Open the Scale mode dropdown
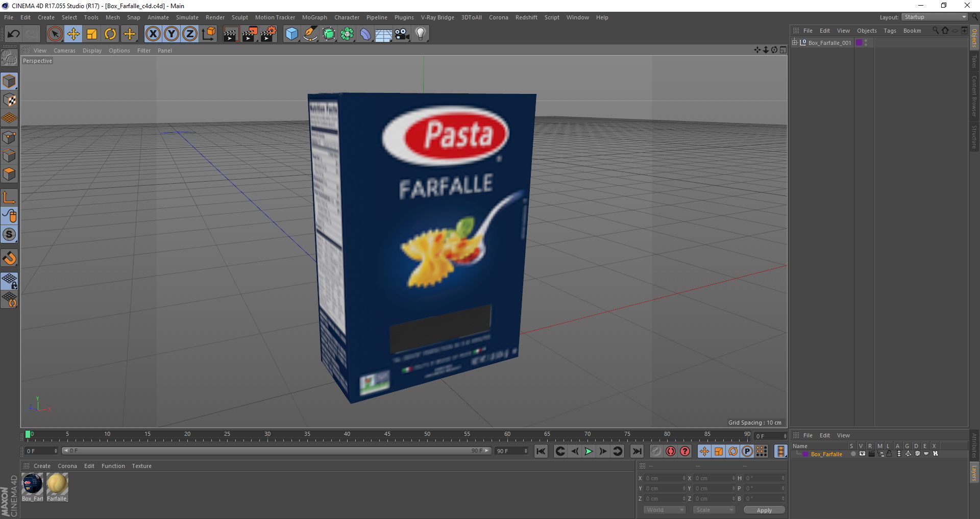 tap(713, 510)
